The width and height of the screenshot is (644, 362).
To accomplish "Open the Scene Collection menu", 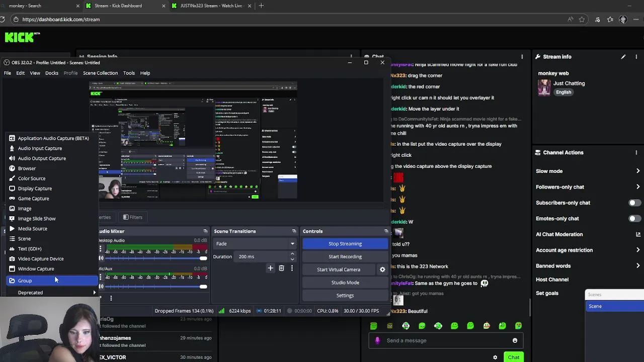I will point(100,73).
